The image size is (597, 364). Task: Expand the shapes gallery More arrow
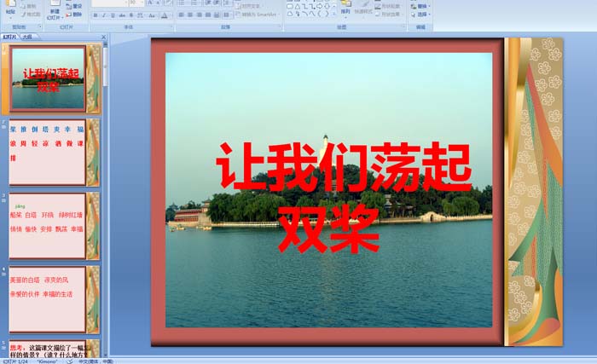click(334, 14)
